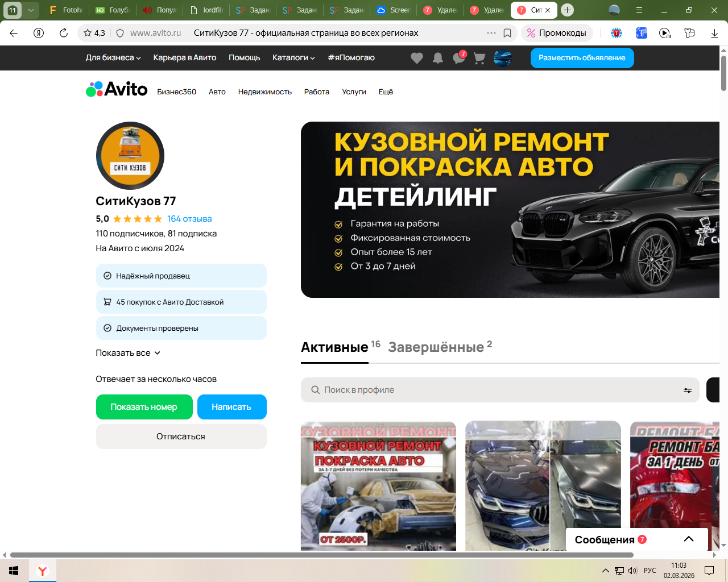Go to the 'Авто' category
Screen dimensions: 728x582
[x=217, y=92]
